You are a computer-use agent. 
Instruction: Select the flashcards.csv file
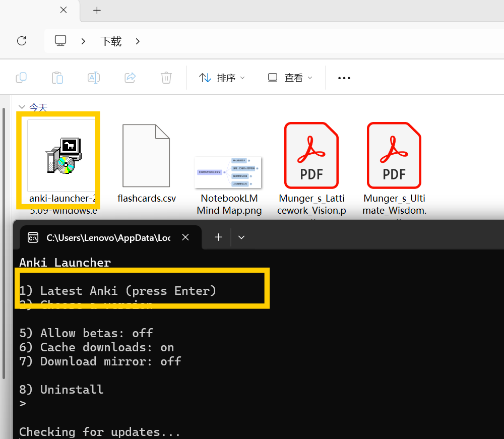click(147, 164)
